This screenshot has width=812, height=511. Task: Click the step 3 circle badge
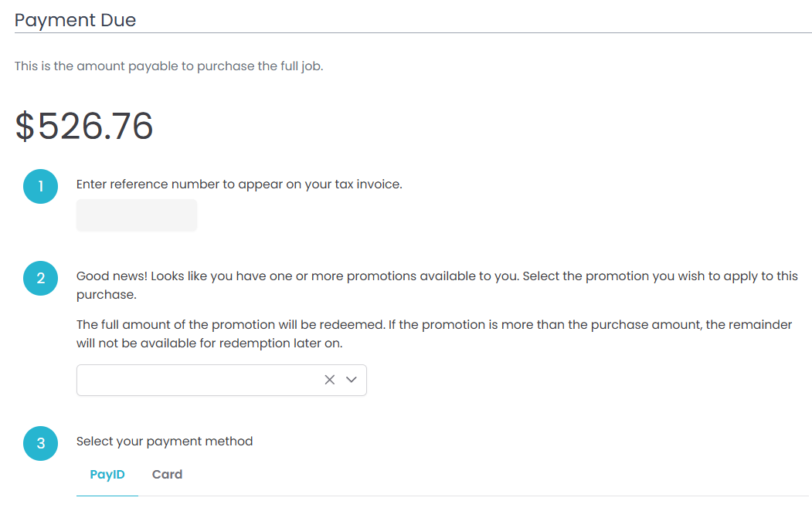(x=41, y=443)
